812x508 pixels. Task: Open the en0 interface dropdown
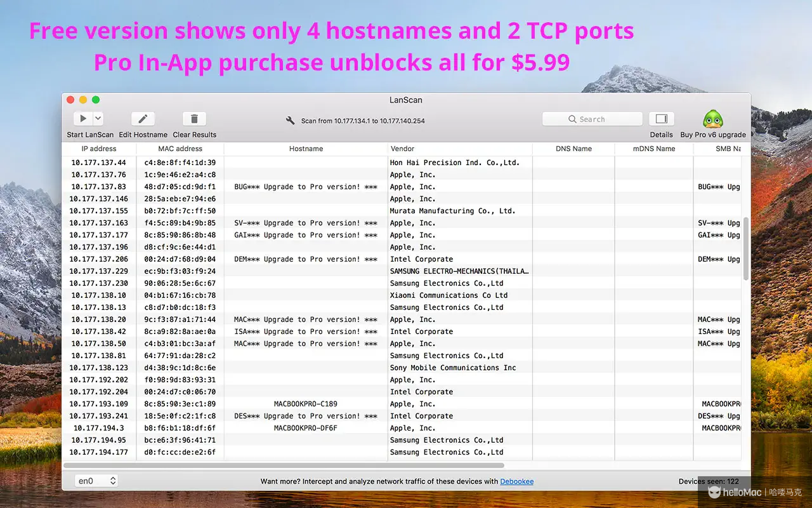click(96, 481)
